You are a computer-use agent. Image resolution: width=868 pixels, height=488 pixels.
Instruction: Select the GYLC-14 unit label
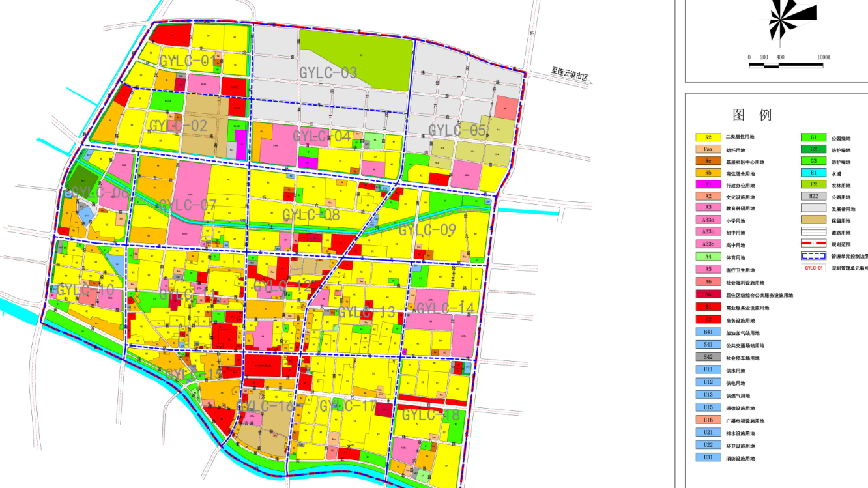pyautogui.click(x=445, y=308)
